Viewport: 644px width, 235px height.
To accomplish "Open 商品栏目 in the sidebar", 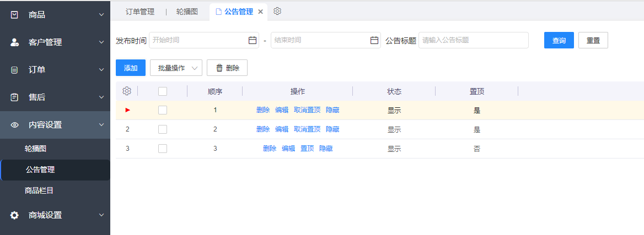I will (39, 190).
